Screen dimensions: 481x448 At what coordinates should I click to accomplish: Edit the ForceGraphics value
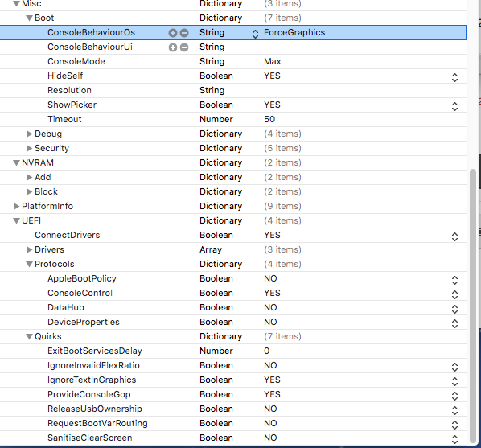click(x=294, y=32)
